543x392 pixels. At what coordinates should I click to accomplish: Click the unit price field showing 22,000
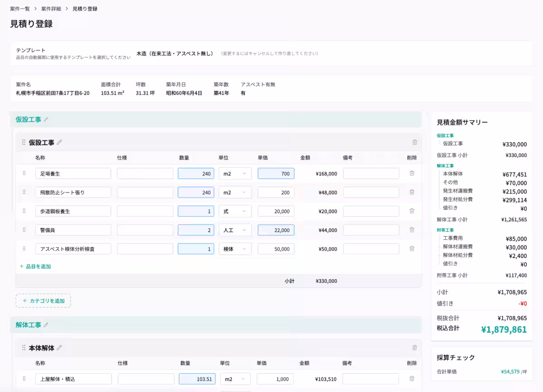(276, 230)
